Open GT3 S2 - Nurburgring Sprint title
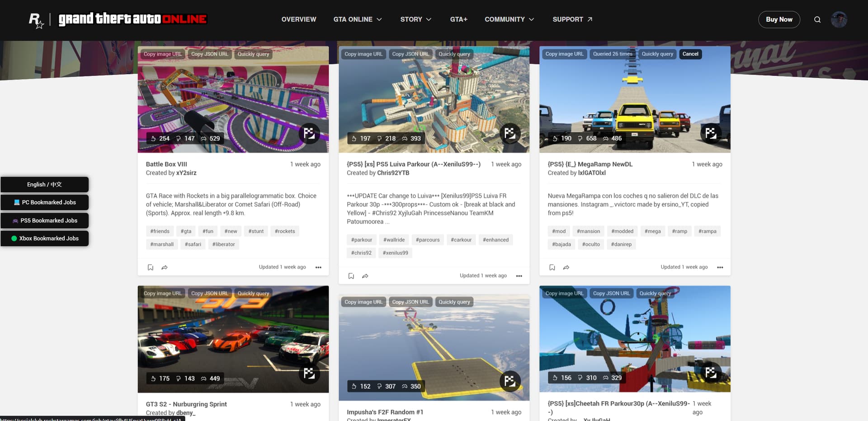 (x=186, y=404)
